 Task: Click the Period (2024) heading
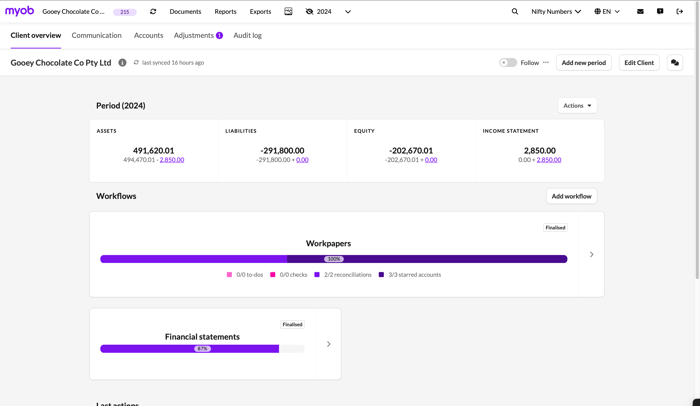(x=121, y=105)
